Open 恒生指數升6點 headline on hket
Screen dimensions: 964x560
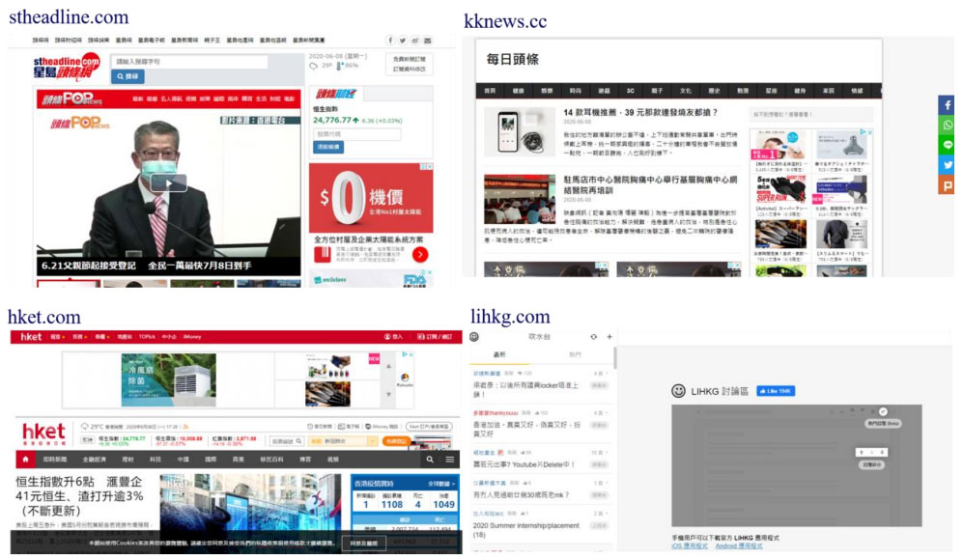click(80, 496)
